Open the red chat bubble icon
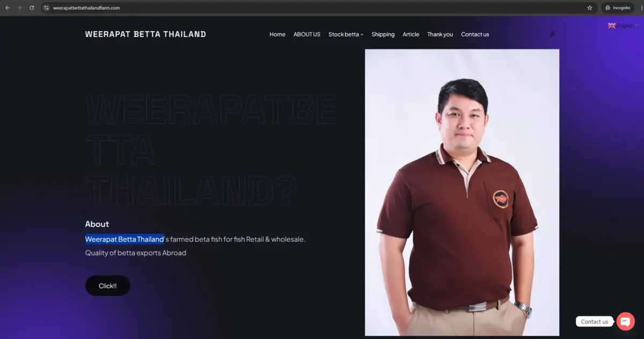The image size is (644, 339). point(625,321)
